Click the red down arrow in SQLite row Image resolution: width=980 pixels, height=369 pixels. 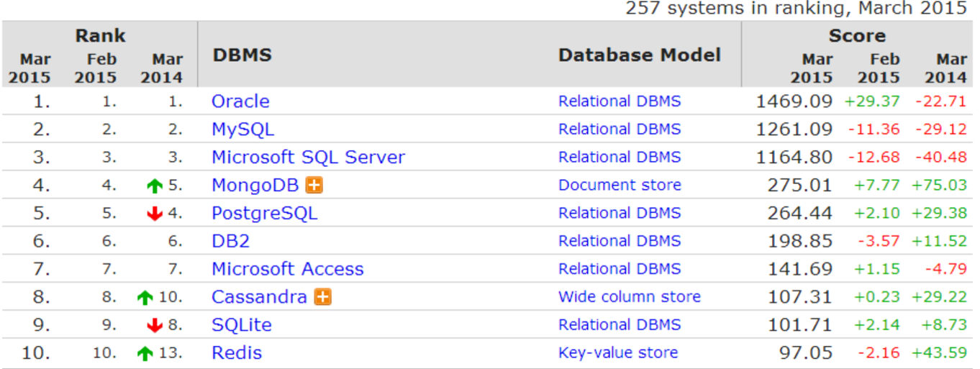(154, 325)
